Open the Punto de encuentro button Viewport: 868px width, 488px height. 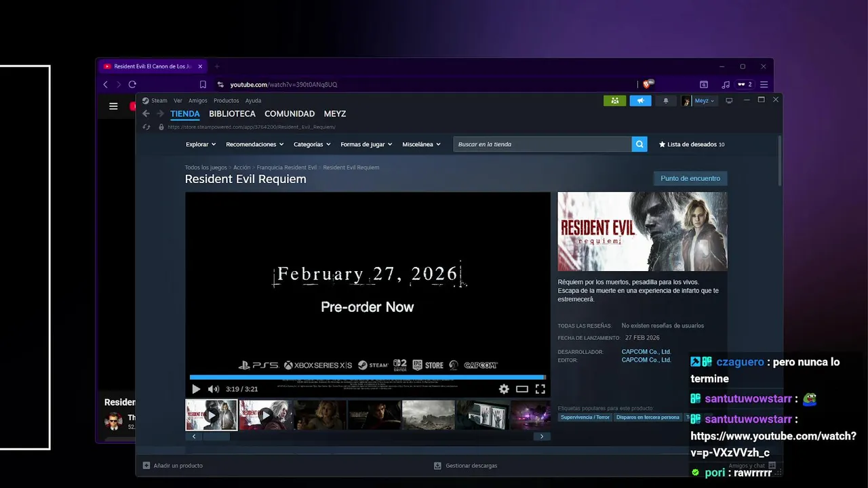690,178
